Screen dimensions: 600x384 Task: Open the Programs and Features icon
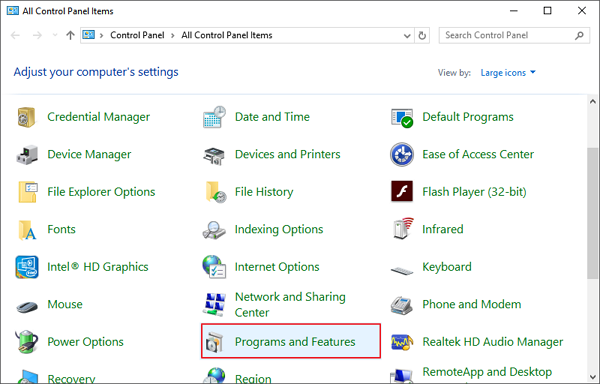214,342
